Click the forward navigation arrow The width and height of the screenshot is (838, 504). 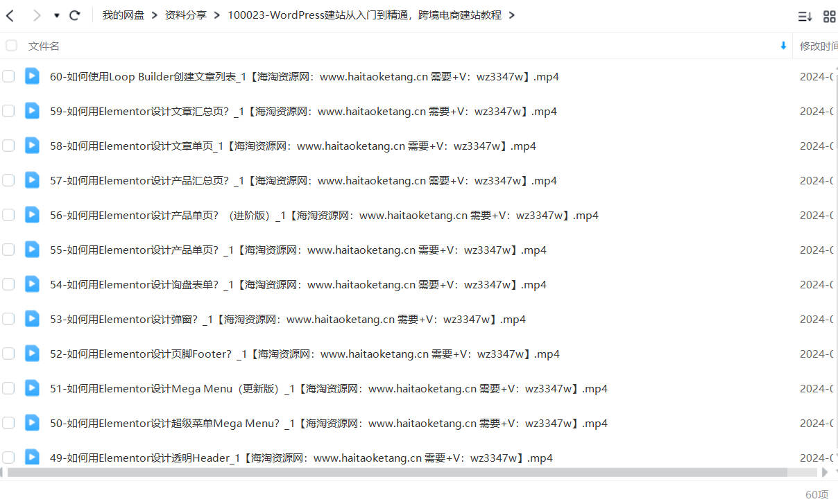(37, 15)
